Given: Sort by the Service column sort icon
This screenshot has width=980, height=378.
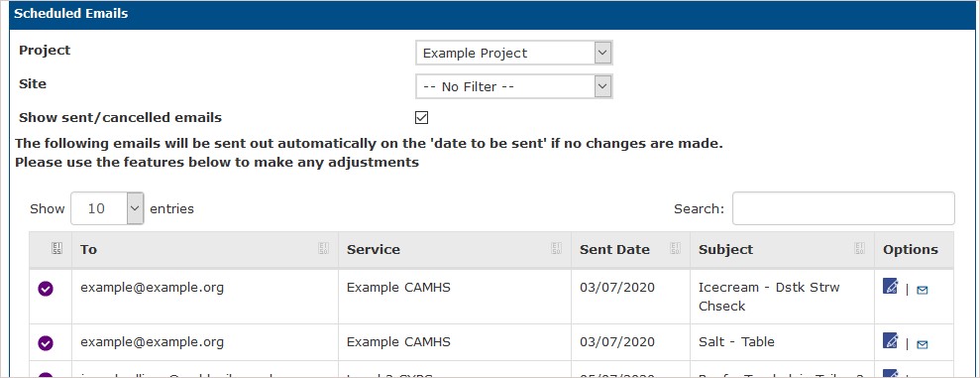Looking at the screenshot, I should (556, 248).
